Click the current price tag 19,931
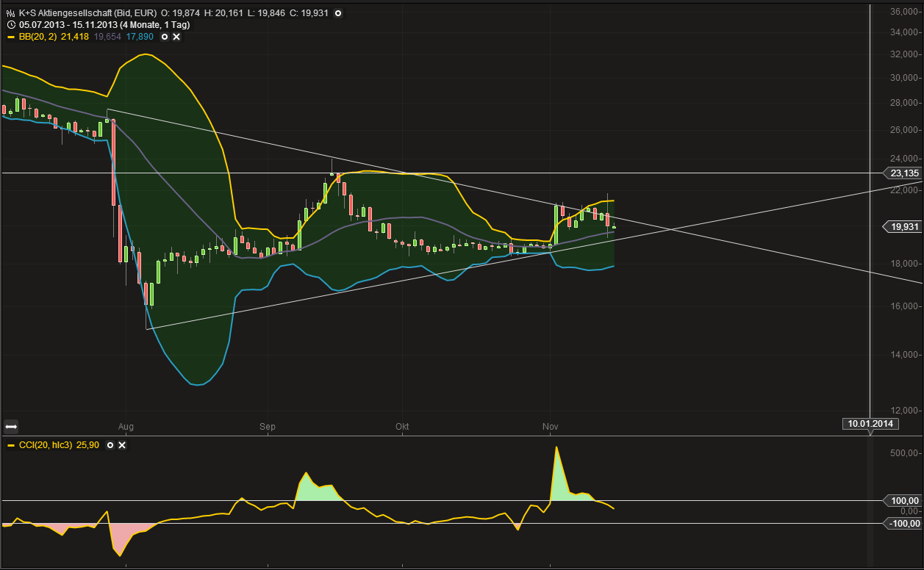924x570 pixels. pyautogui.click(x=903, y=227)
